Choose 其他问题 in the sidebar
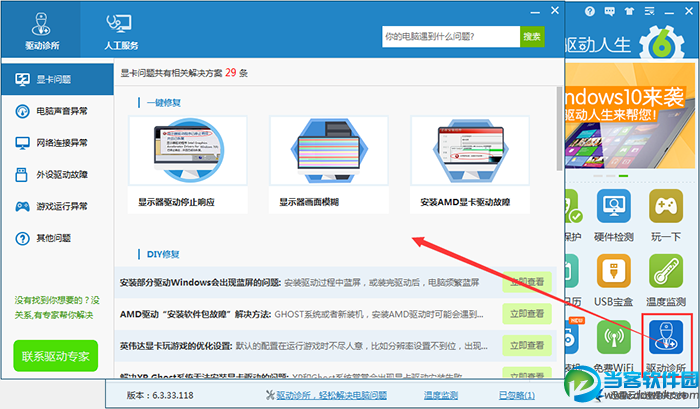The image size is (700, 409). (x=58, y=238)
